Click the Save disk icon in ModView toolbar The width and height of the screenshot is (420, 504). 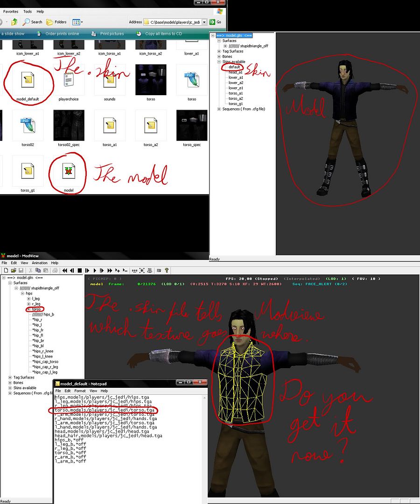[21, 271]
